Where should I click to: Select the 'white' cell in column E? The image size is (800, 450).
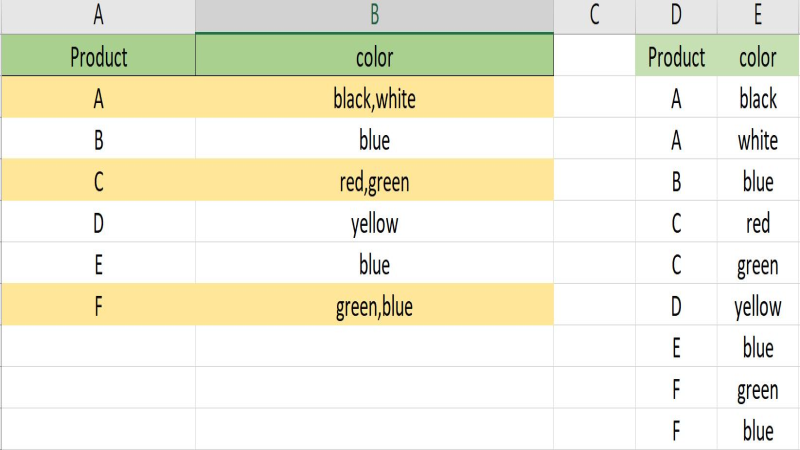point(758,138)
